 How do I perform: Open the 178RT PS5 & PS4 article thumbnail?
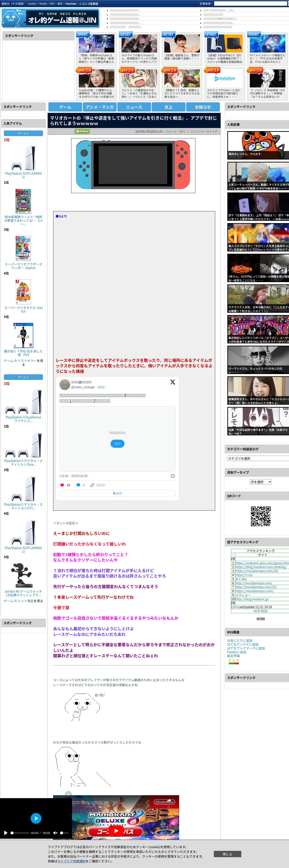225,43
